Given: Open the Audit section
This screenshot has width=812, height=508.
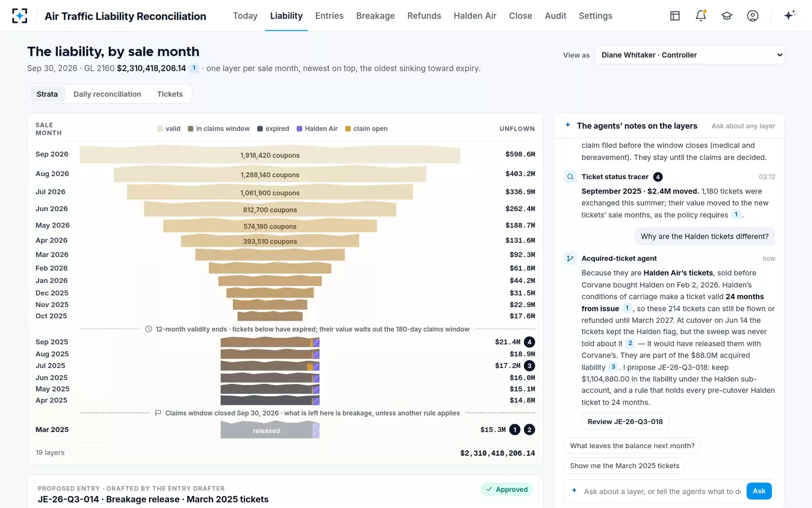Looking at the screenshot, I should pos(555,16).
